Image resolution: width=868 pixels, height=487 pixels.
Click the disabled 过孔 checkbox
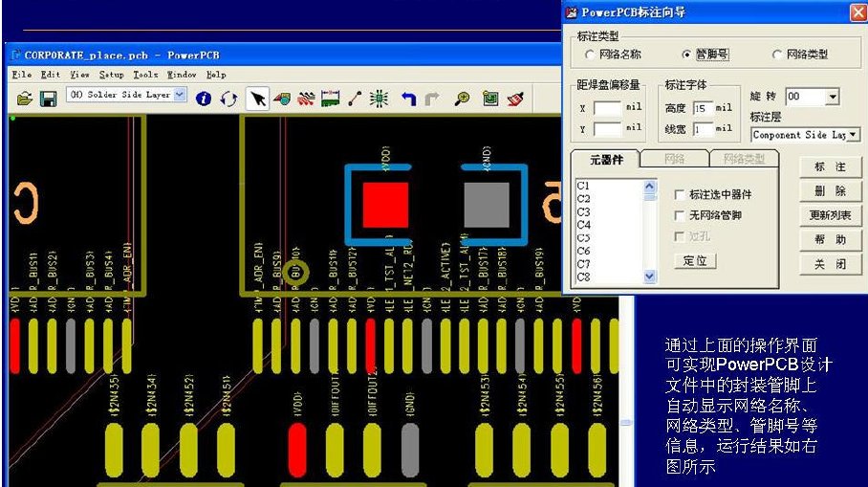(x=680, y=236)
